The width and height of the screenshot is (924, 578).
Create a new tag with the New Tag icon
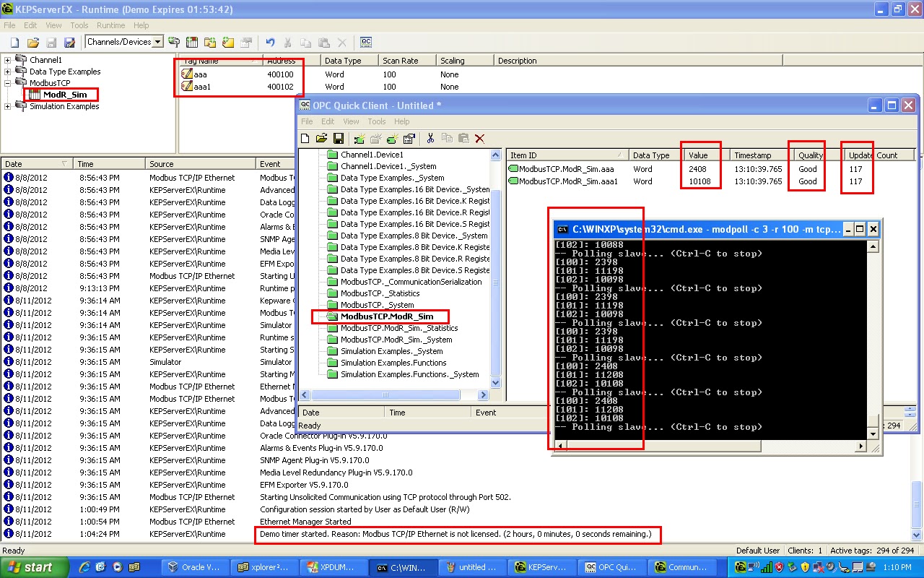tap(227, 42)
